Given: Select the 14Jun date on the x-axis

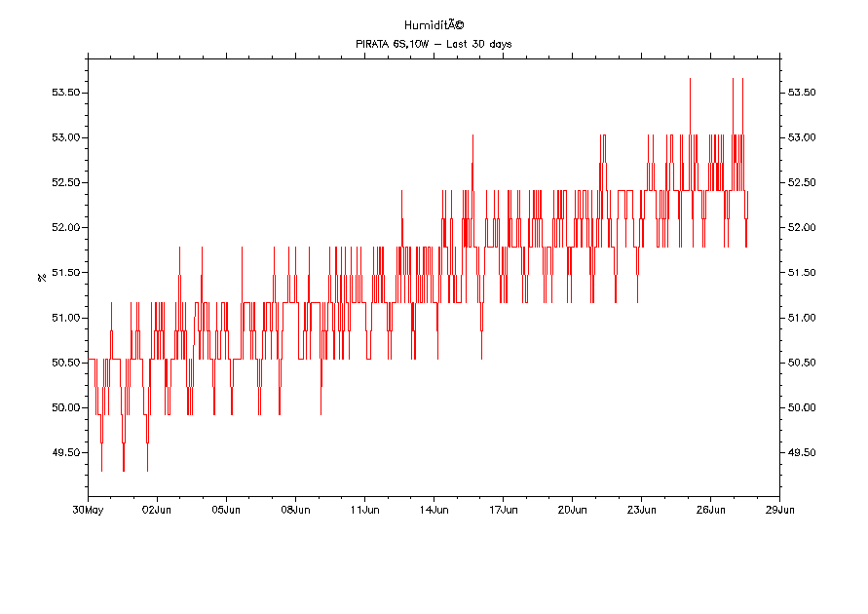Looking at the screenshot, I should tap(434, 509).
